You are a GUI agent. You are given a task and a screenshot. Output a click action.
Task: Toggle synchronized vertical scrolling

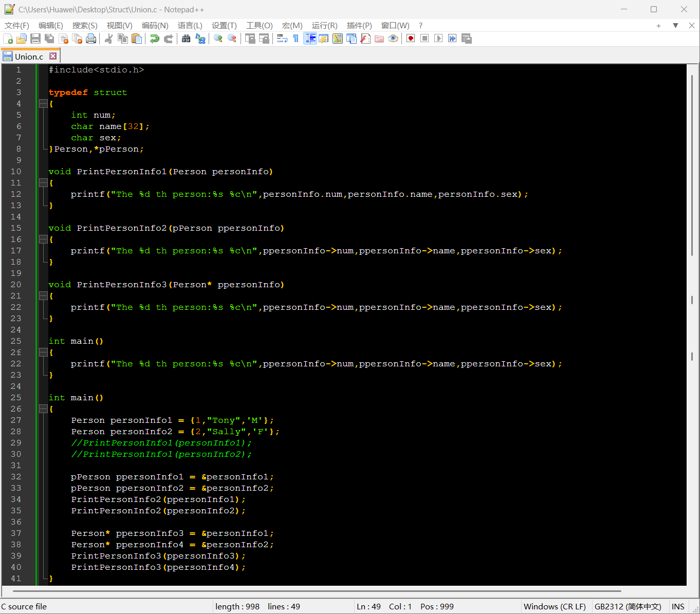click(x=250, y=39)
